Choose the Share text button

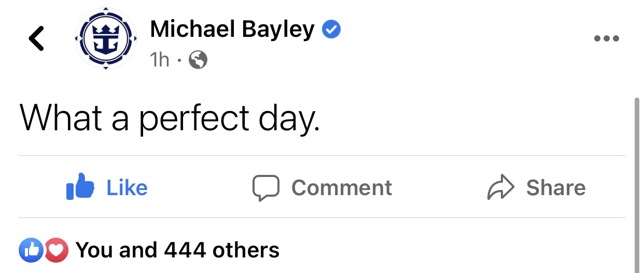pyautogui.click(x=556, y=188)
